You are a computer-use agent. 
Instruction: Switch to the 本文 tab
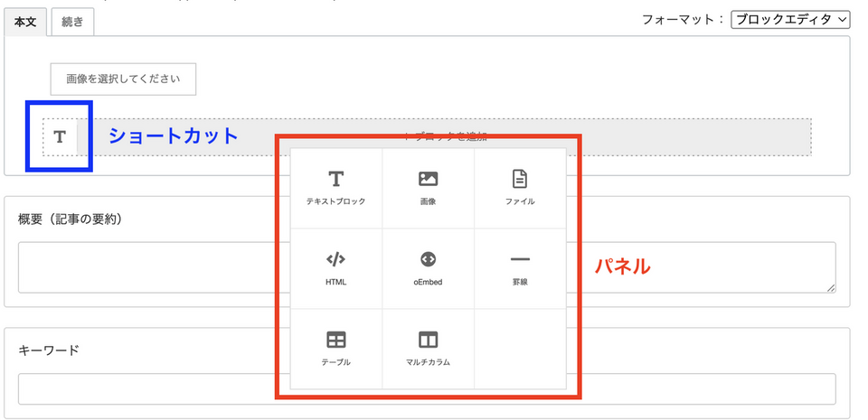pos(25,23)
